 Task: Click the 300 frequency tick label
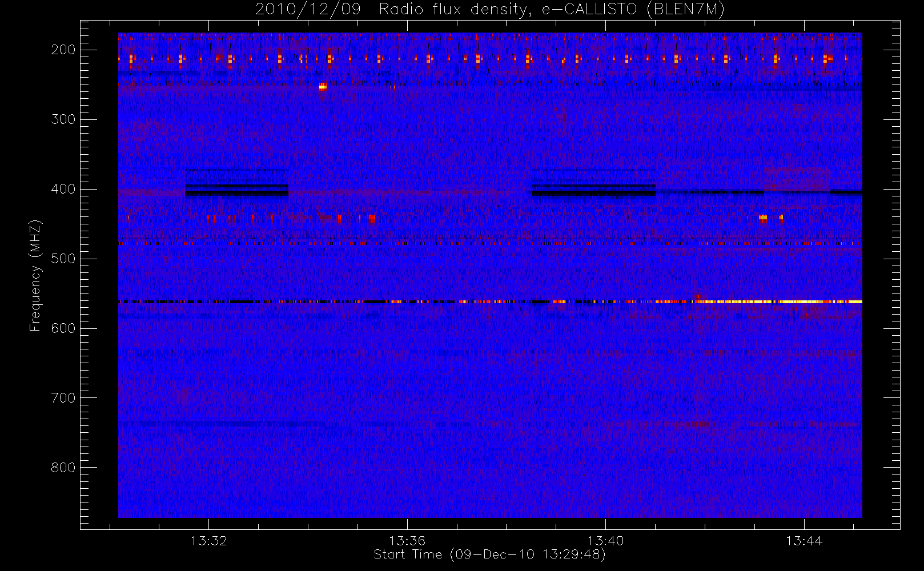click(63, 119)
